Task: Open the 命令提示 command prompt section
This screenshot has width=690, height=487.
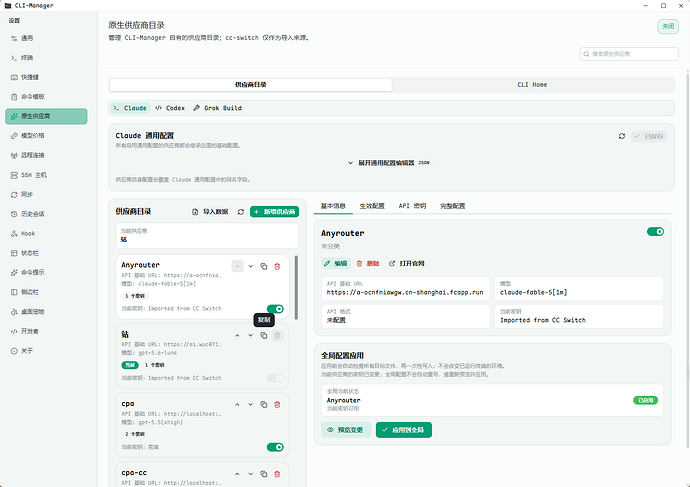Action: [x=46, y=272]
